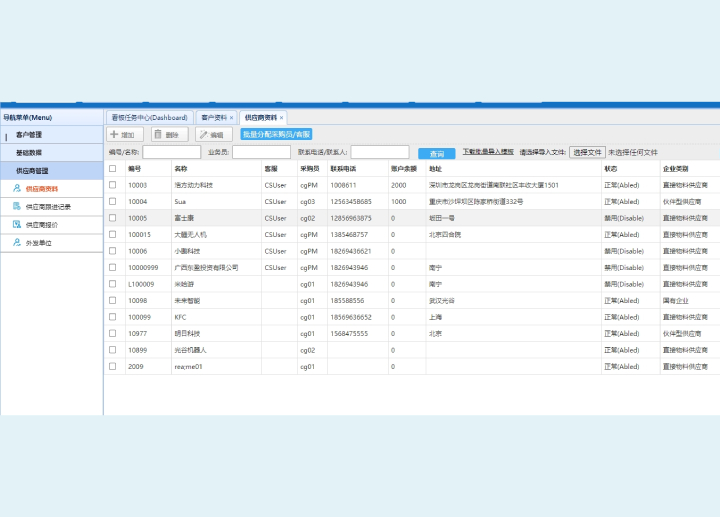Expand the 客户管理 menu section

click(29, 134)
